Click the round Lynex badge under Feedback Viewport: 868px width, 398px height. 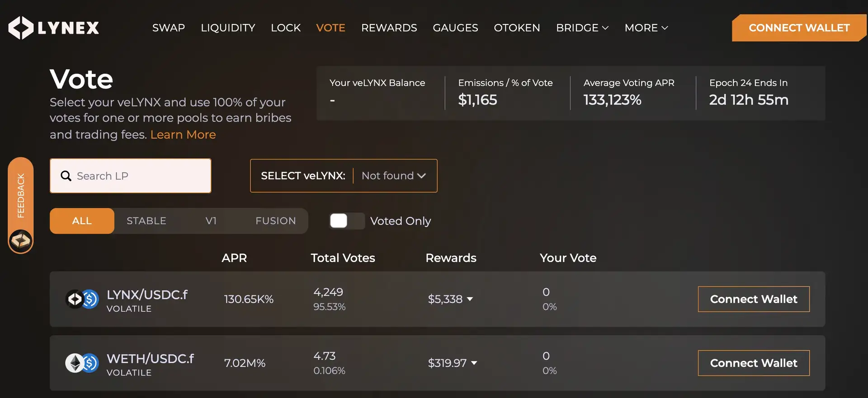tap(21, 240)
